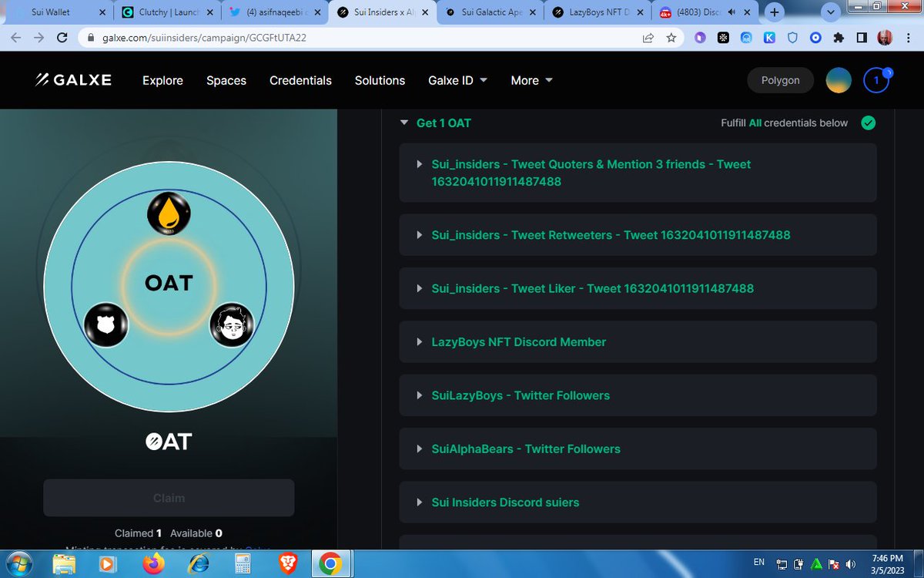Reload the page with the refresh button

[x=63, y=37]
